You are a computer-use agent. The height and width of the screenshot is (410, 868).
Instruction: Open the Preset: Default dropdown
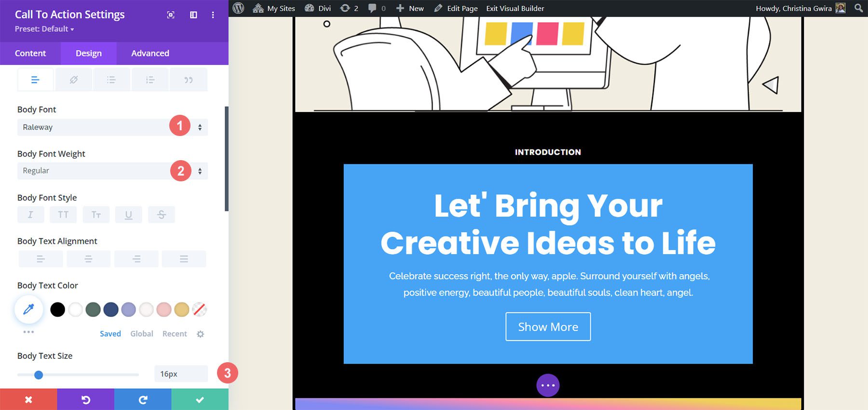[x=44, y=29]
